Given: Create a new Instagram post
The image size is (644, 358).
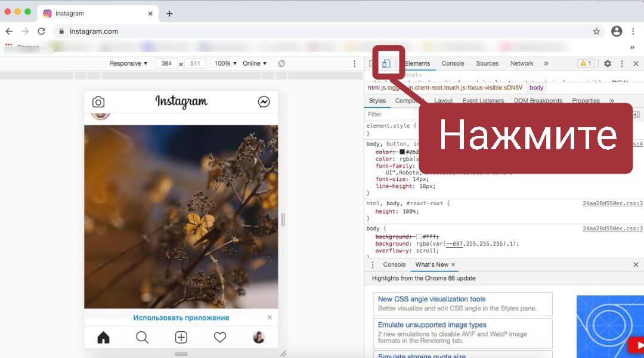Looking at the screenshot, I should tap(181, 338).
